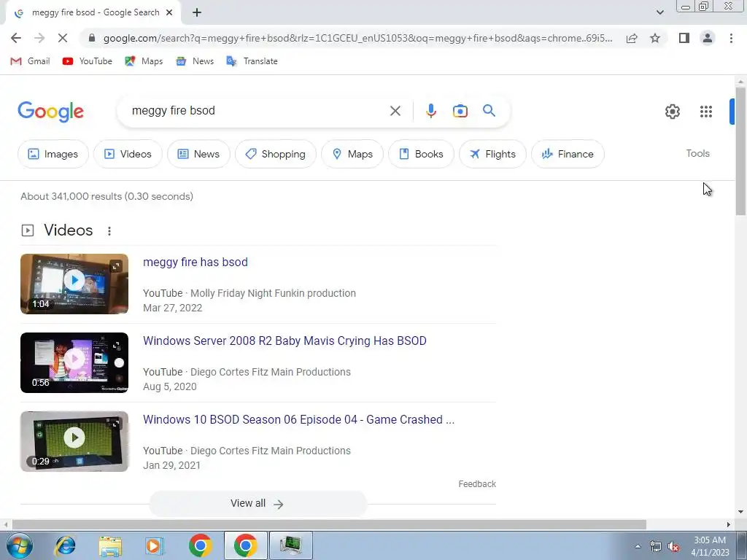Search by image with camera icon
Viewport: 747px width, 560px height.
tap(460, 111)
